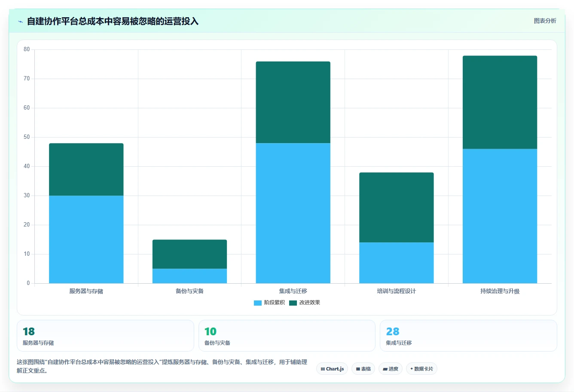Click the green 改进效果 legend swatch

click(293, 303)
